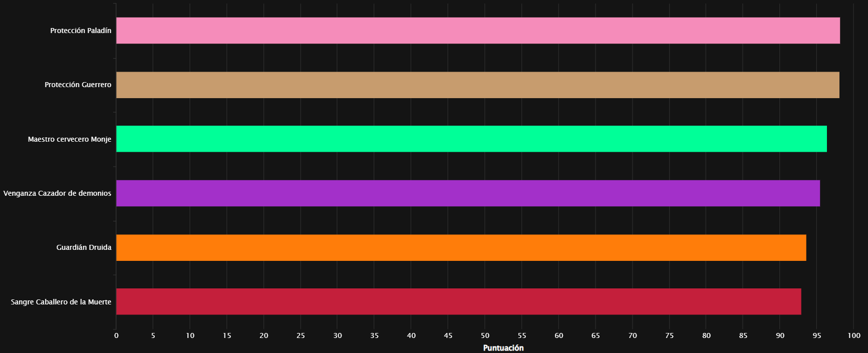The width and height of the screenshot is (868, 353).
Task: Click the '25' tick on the x-axis
Action: point(301,335)
